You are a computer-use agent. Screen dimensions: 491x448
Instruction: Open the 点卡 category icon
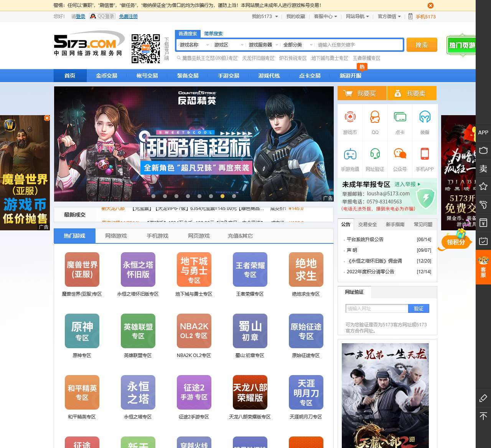[400, 117]
